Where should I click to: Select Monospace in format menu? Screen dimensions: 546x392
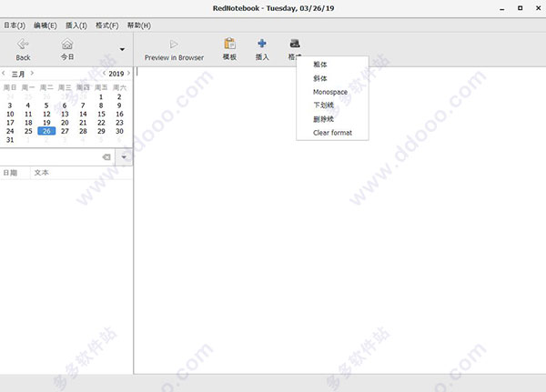tap(332, 92)
